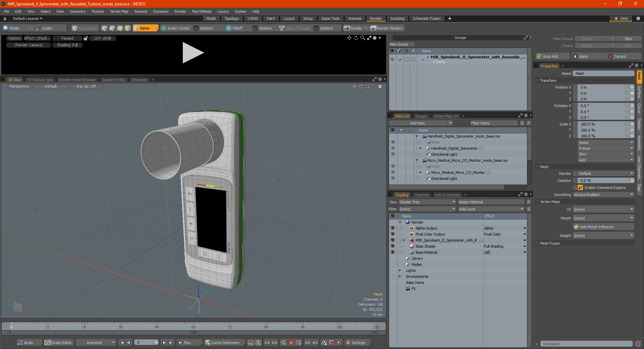Enable auto key record red button
Screen dimensions: 644x349
pyautogui.click(x=291, y=343)
